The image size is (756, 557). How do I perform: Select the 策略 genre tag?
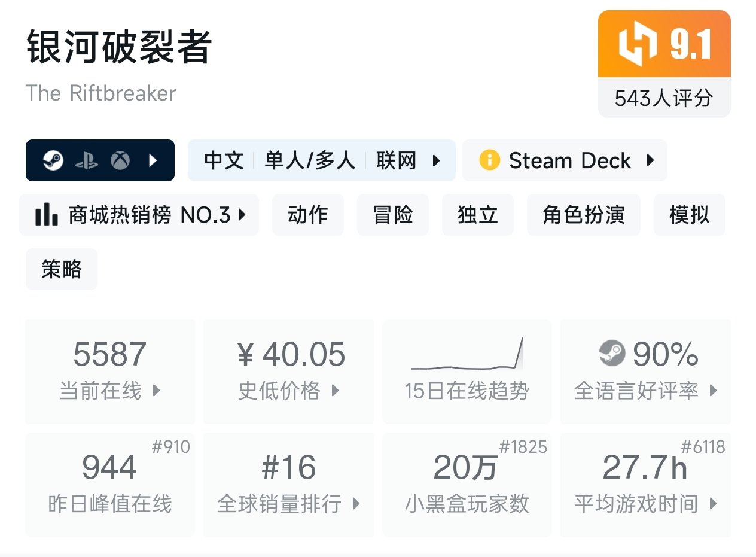click(x=61, y=269)
